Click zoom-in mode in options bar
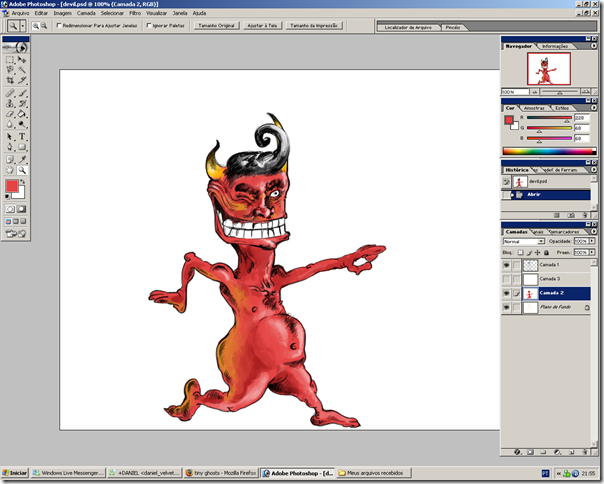Viewport: 604px width, 484px height. pos(35,26)
